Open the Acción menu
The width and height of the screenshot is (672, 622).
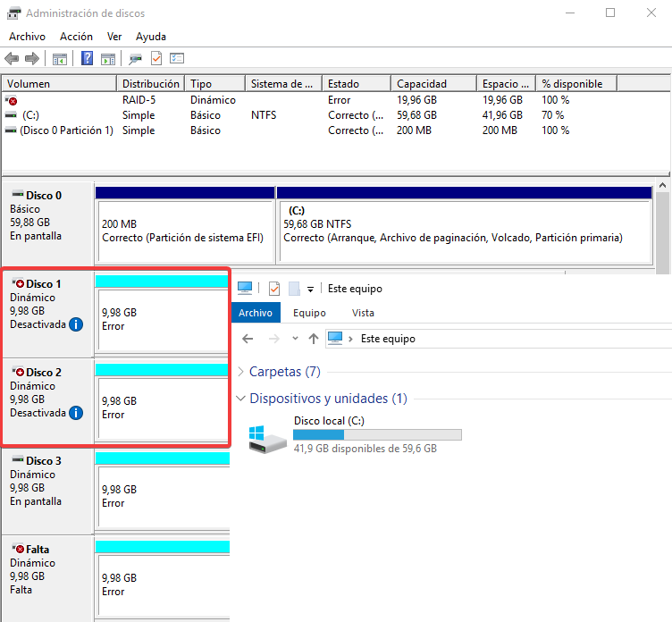coord(76,37)
